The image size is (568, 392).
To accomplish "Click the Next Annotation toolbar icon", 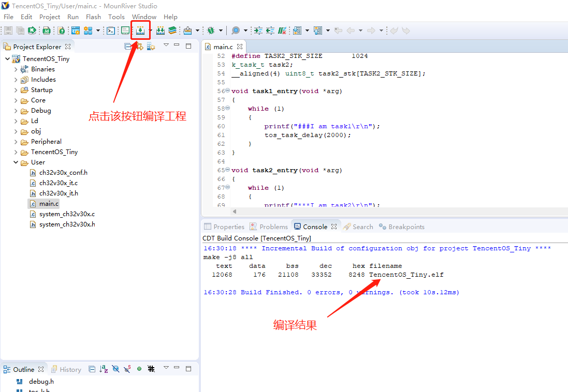I will coord(297,31).
